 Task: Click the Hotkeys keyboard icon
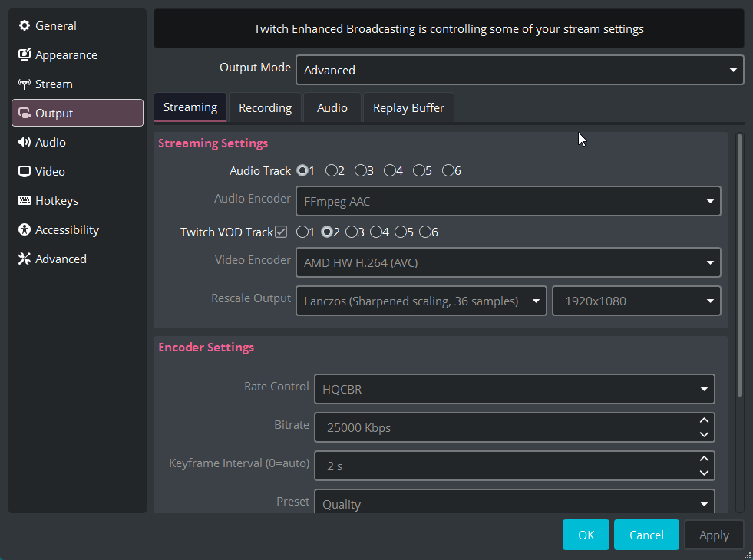(x=24, y=200)
